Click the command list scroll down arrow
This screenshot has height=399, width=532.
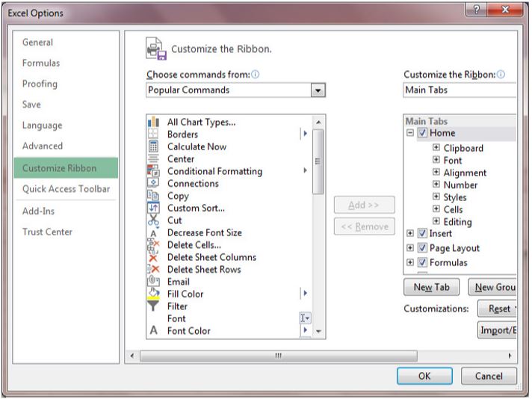coord(318,331)
